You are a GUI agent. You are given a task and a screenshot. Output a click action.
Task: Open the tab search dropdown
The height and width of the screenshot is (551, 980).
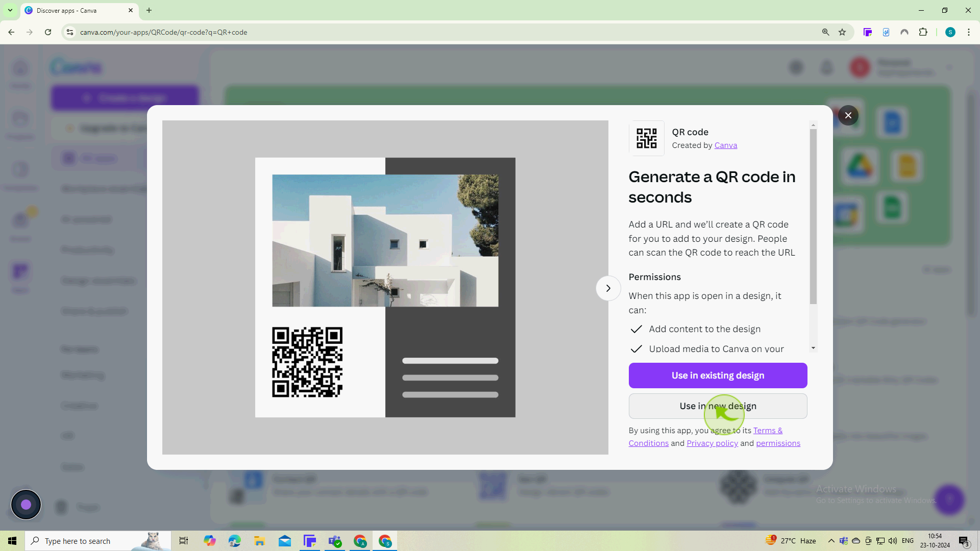pyautogui.click(x=10, y=10)
